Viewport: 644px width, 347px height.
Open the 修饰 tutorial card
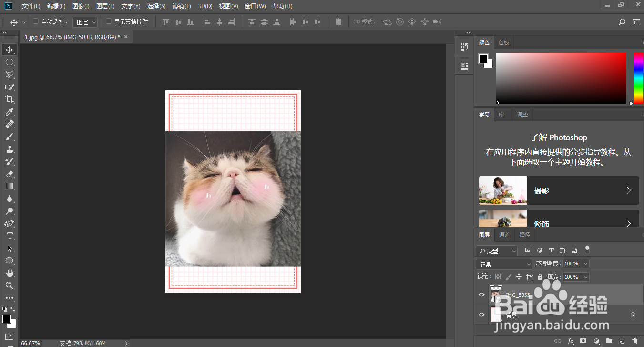(x=559, y=218)
